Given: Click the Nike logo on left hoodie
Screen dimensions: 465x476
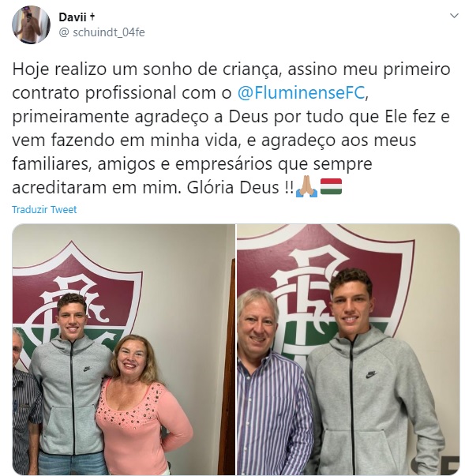Looking at the screenshot, I should click(87, 369).
